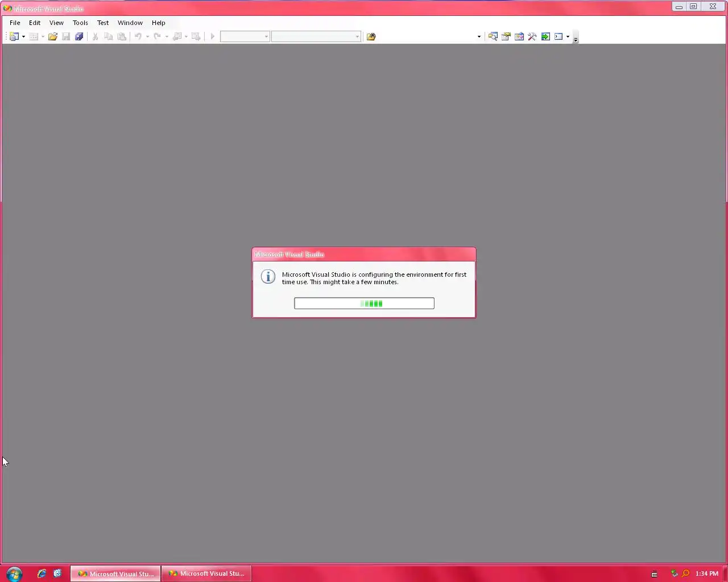The height and width of the screenshot is (582, 728).
Task: Click the info icon in the dialog
Action: coord(268,277)
